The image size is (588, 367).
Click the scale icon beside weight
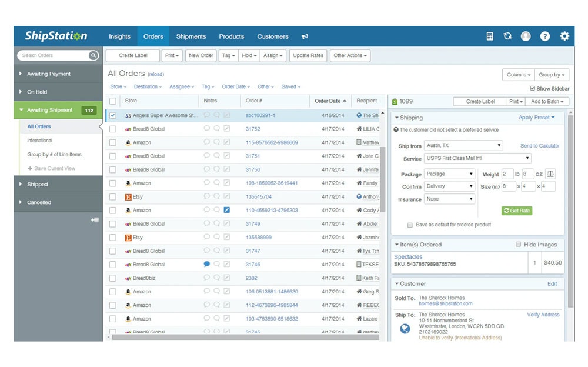point(550,174)
